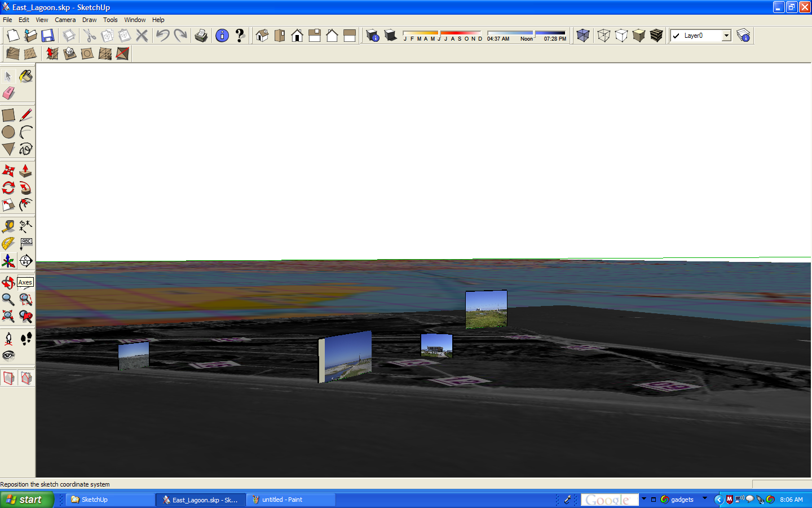Switch to Hidden Line display mode

click(x=621, y=36)
